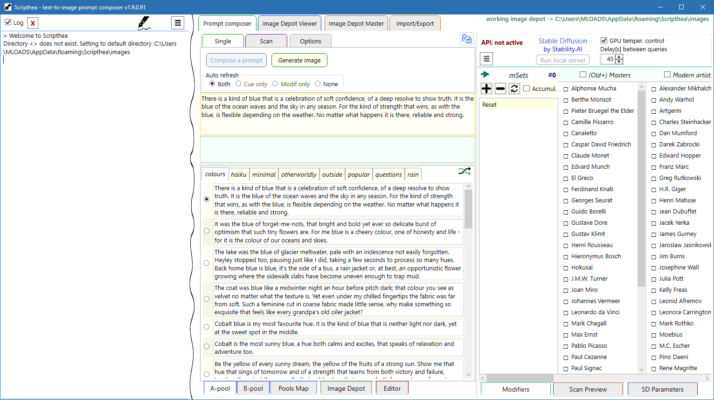Click the artists horizontal scrollbar
The width and height of the screenshot is (714, 400).
[x=595, y=378]
